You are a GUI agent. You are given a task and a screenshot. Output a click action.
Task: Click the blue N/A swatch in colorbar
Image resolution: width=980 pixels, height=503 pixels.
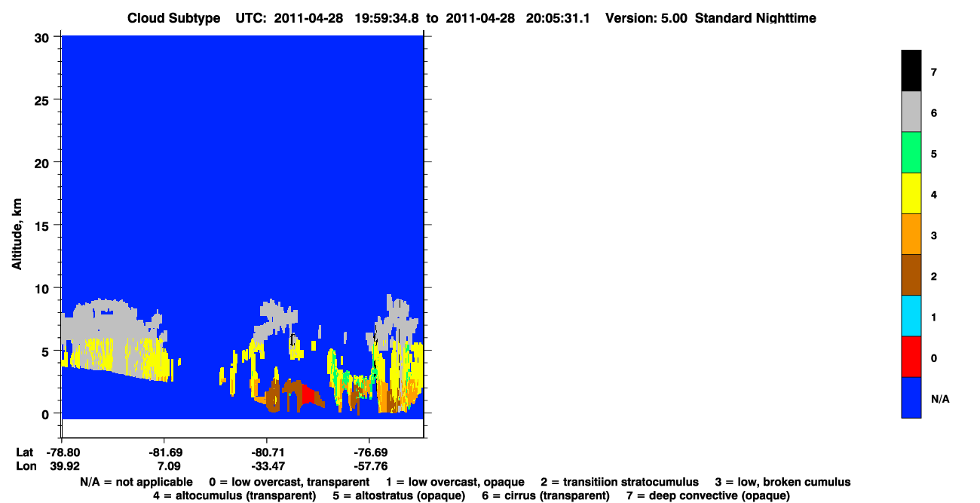[911, 397]
